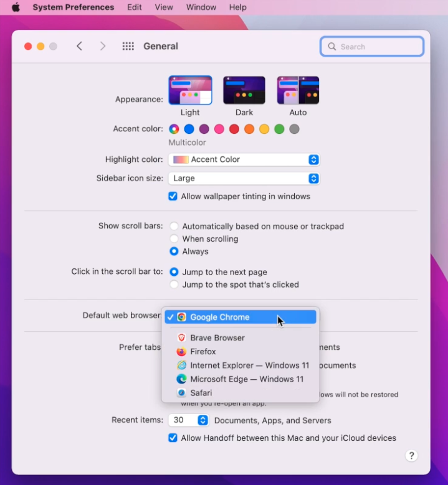Click the Internet Explorer icon
The height and width of the screenshot is (485, 448).
[x=181, y=365]
